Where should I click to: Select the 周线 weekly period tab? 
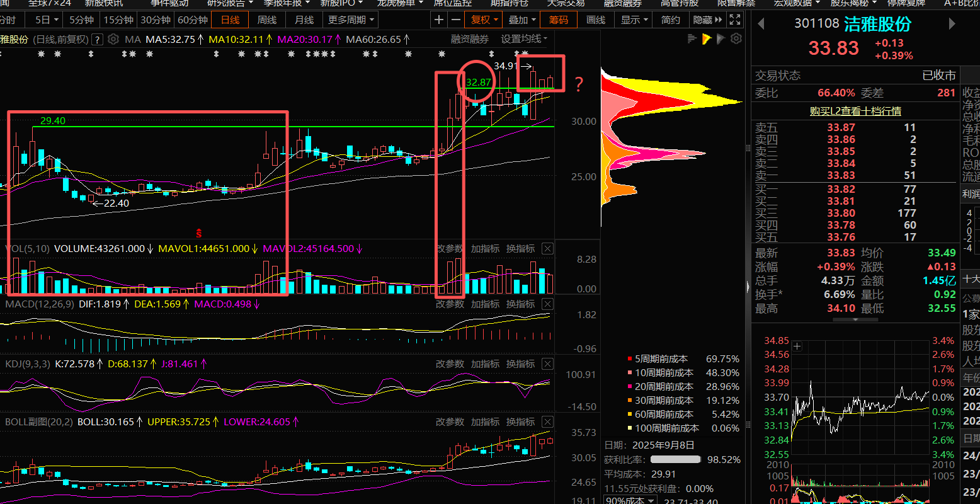click(267, 20)
